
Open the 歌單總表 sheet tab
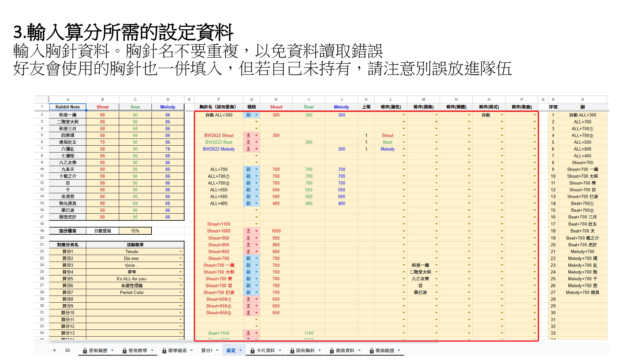[177, 351]
